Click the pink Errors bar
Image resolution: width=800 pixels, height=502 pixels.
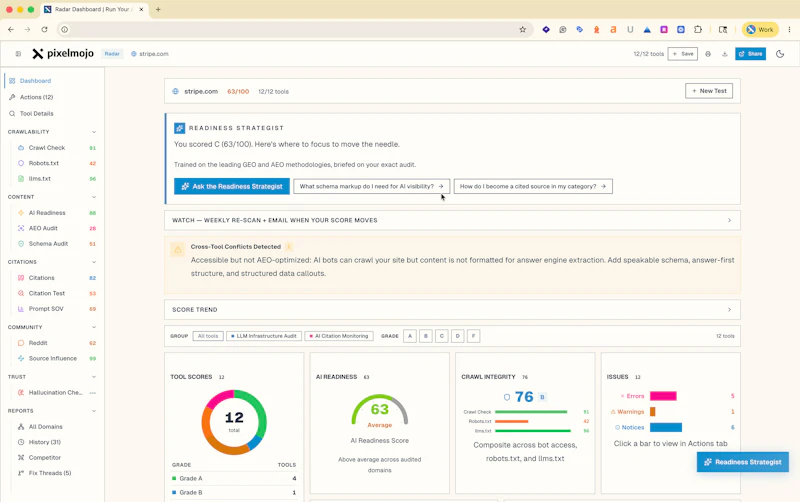click(663, 396)
